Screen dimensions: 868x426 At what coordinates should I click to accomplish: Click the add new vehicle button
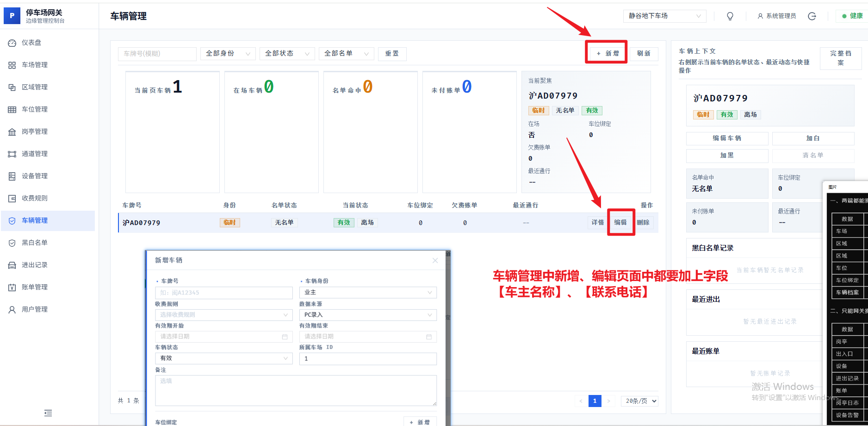pyautogui.click(x=607, y=54)
